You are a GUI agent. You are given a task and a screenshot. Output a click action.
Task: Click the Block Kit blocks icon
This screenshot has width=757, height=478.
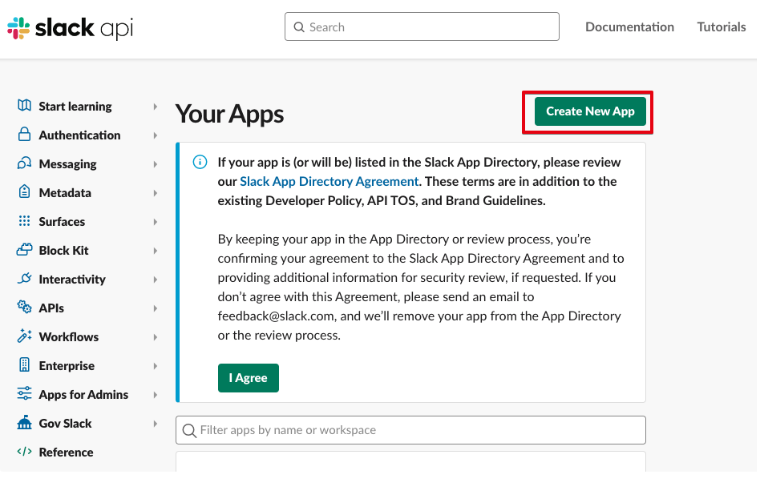24,250
